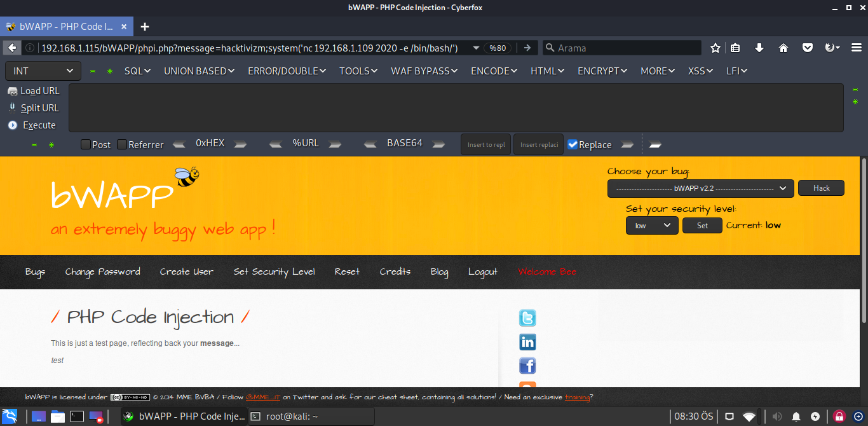868x426 pixels.
Task: Close the bWAPP PHP Code Injection tab
Action: (124, 27)
